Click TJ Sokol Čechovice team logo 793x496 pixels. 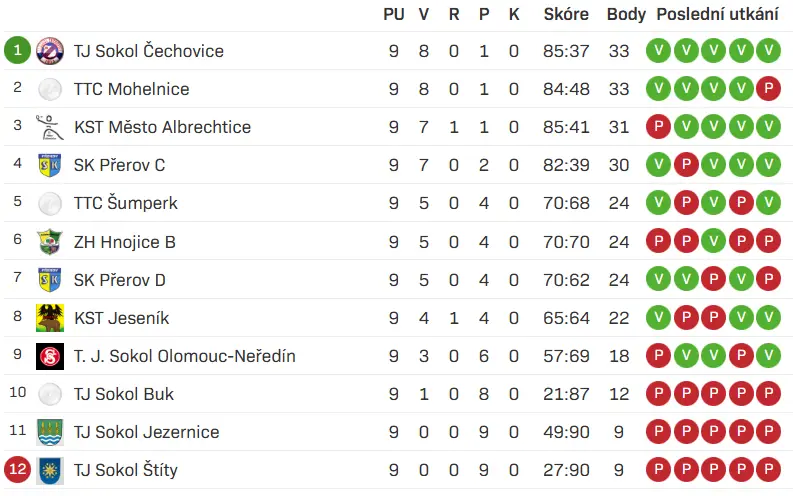(x=50, y=51)
